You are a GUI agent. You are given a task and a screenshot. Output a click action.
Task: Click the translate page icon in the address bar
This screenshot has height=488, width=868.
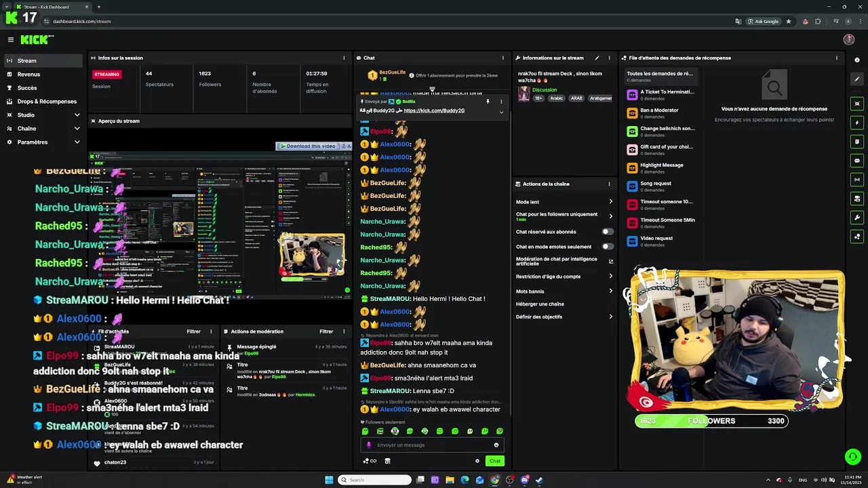click(x=738, y=21)
